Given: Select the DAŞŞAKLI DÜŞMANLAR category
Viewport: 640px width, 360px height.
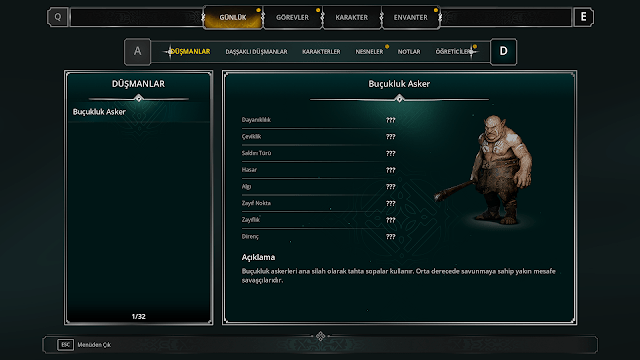Looking at the screenshot, I should coord(256,52).
